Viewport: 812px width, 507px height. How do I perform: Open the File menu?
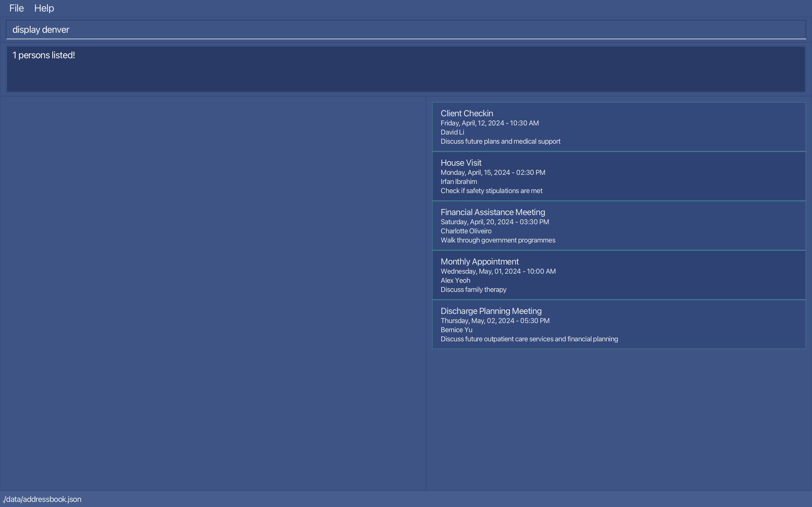click(16, 8)
